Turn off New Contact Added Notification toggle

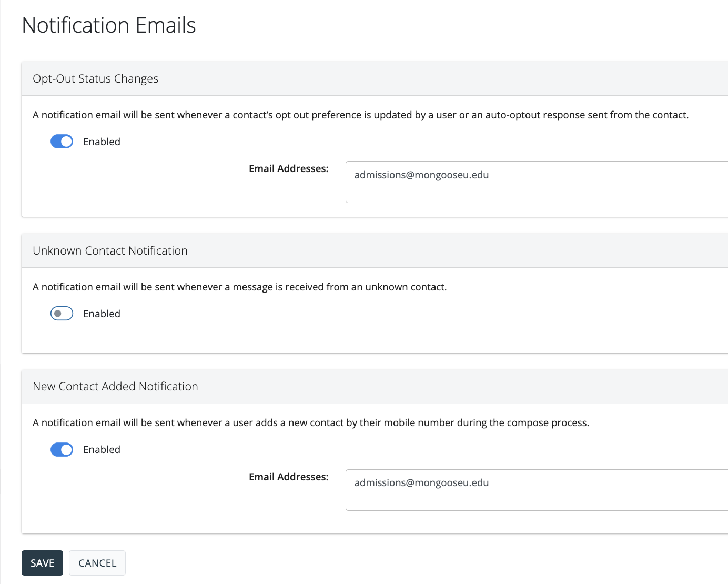pos(62,449)
